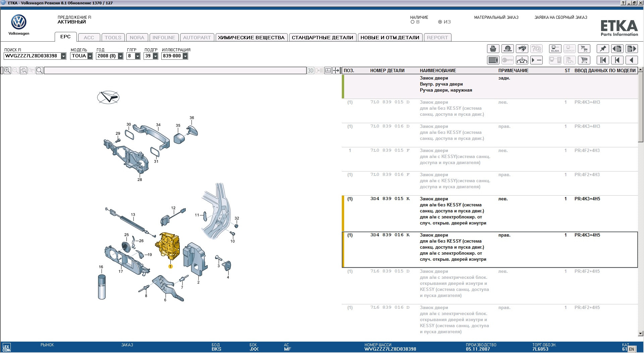Expand the ИЛЛЮСТРАЦИЯ dropdown 839-000
644x353 pixels.
pyautogui.click(x=185, y=56)
